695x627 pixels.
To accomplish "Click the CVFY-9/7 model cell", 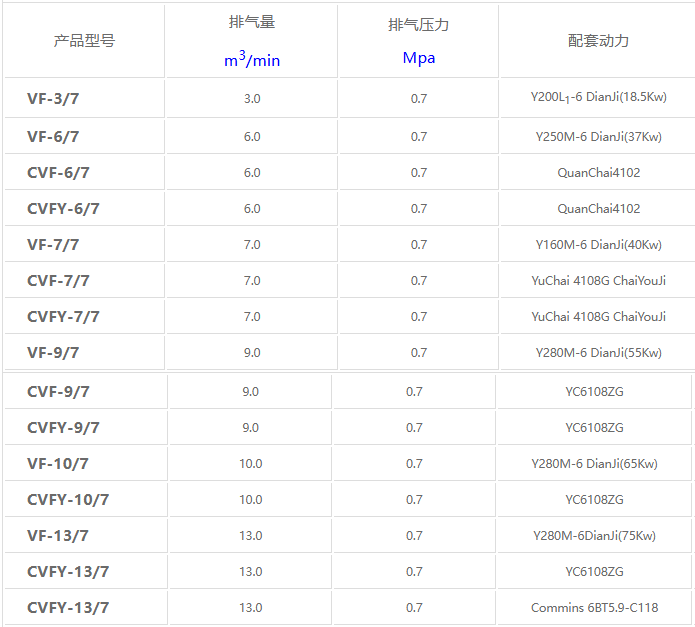I will coord(63,427).
